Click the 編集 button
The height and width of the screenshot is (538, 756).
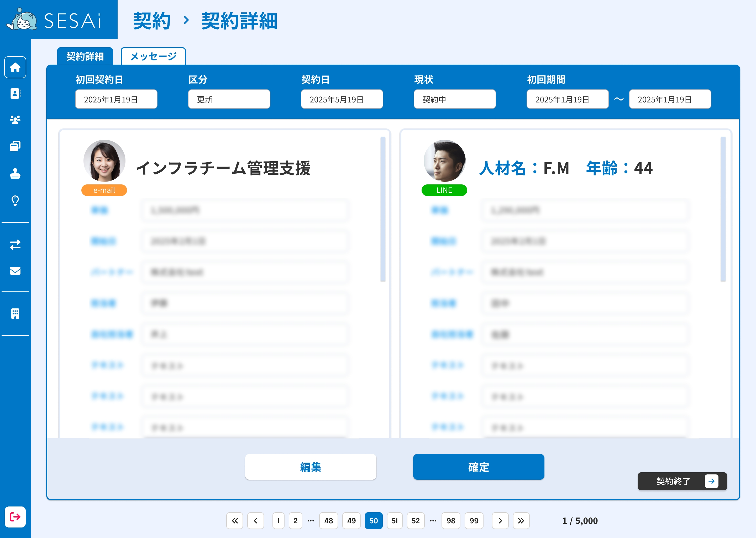tap(311, 467)
